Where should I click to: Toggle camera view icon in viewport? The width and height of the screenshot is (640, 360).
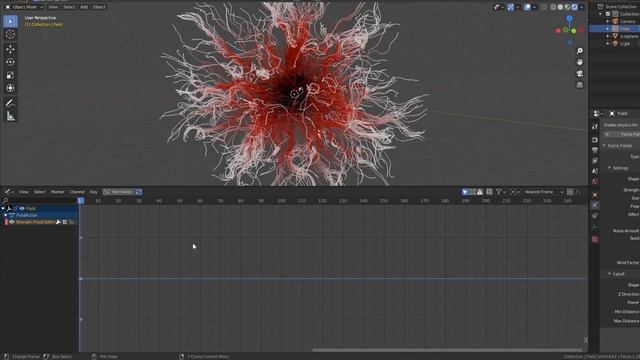580,73
